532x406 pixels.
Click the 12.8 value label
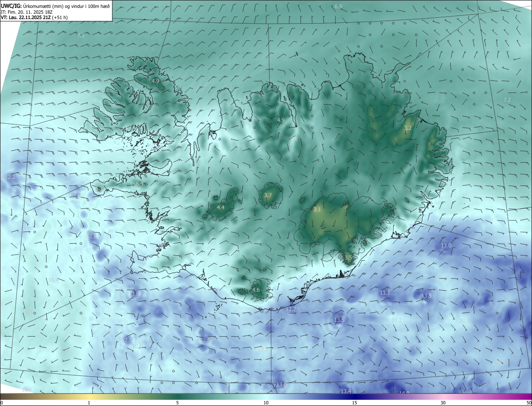(205, 340)
